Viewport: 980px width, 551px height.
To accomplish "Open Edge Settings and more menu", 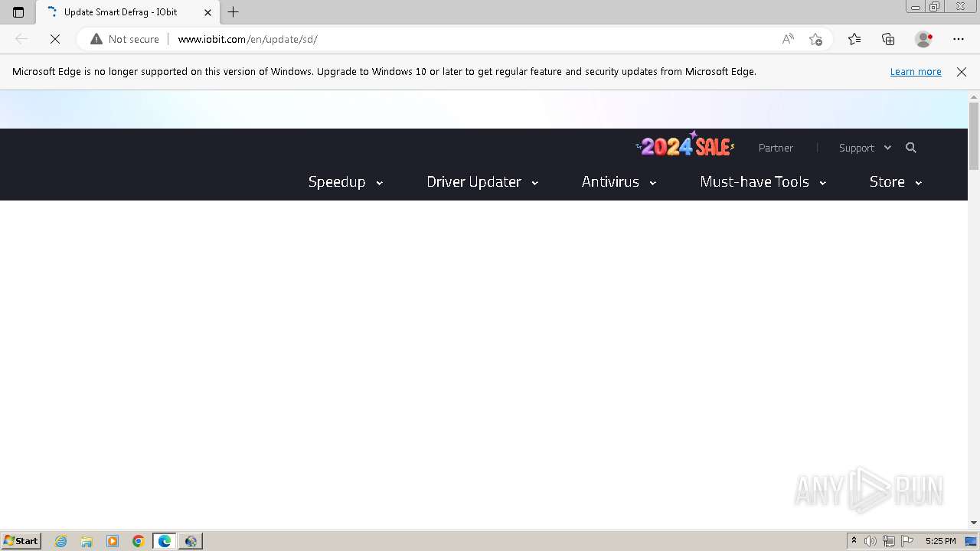I will point(959,39).
